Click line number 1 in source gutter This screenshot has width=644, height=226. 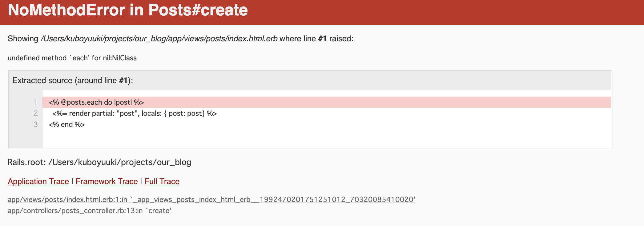[36, 102]
